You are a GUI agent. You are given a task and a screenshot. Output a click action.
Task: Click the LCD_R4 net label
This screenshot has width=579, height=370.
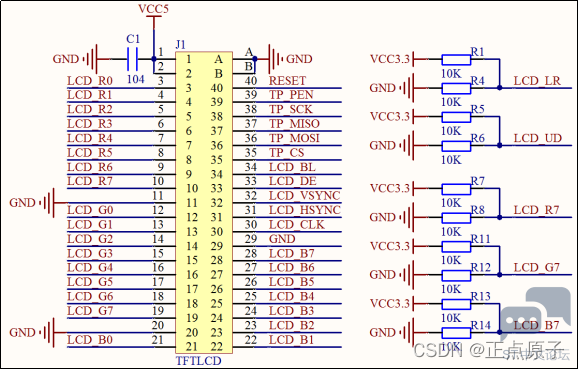point(90,138)
